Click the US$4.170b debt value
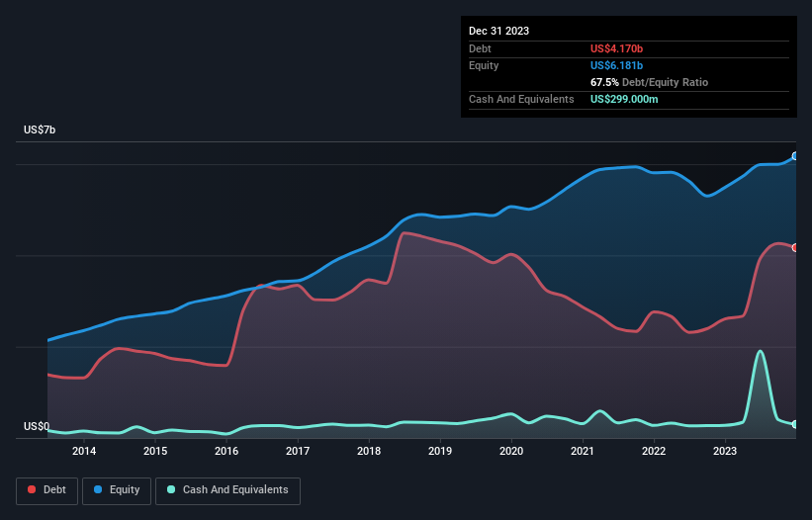 click(616, 48)
